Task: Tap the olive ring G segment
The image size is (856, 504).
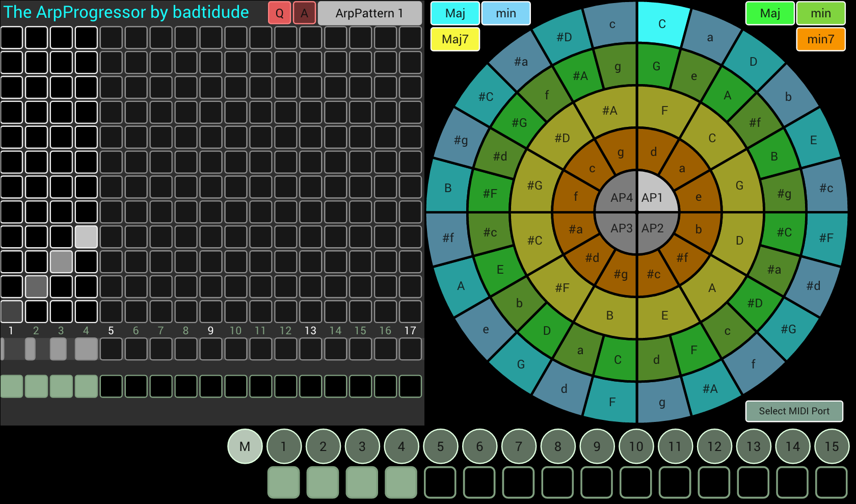Action: (x=739, y=185)
